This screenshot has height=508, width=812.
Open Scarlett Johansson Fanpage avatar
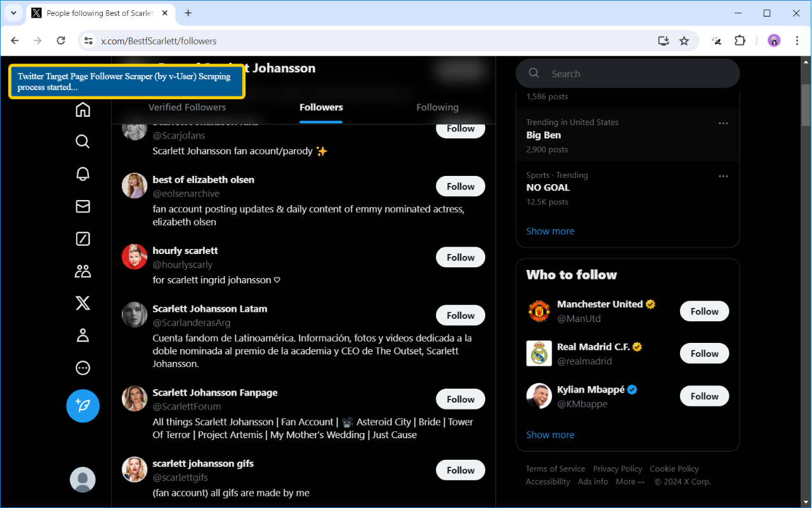click(134, 398)
